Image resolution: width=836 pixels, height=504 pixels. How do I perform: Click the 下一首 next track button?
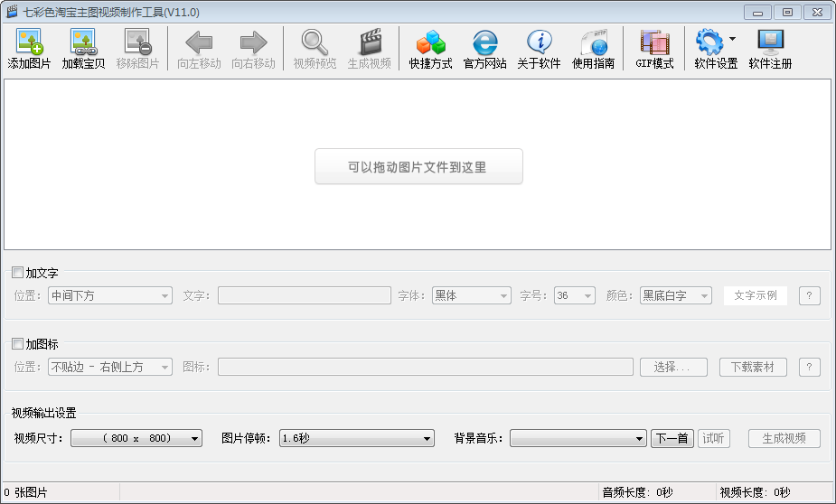coord(672,439)
